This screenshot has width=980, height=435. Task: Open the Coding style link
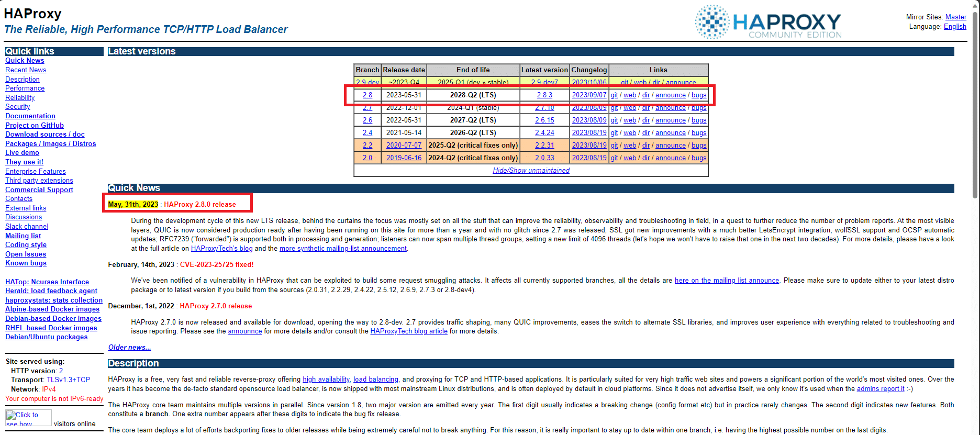(x=26, y=244)
